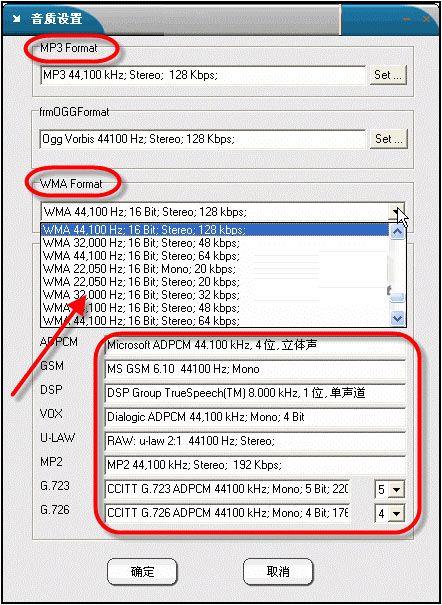Pick WMA 22,050 Hz Mono 20 kbps
Viewport: 442px width, 605px height.
[x=215, y=269]
